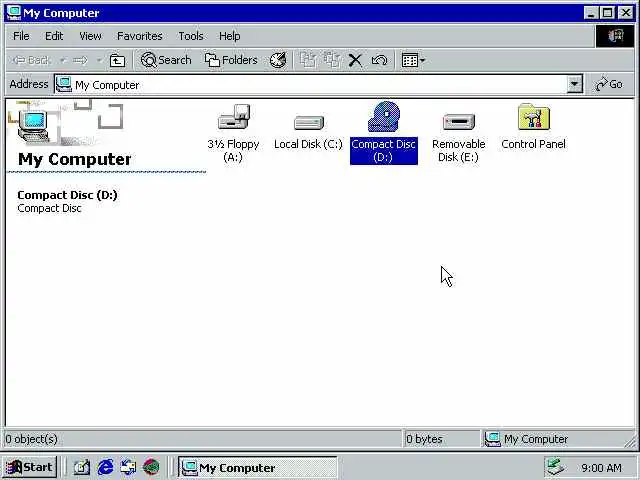
Task: Click the Outlook Express Quick Launch icon
Action: coord(128,467)
